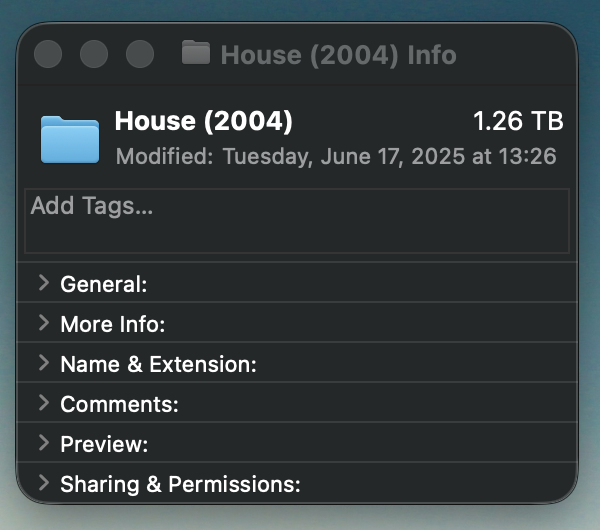The width and height of the screenshot is (600, 530).
Task: Show the Preview section via its chevron
Action: pyautogui.click(x=44, y=443)
